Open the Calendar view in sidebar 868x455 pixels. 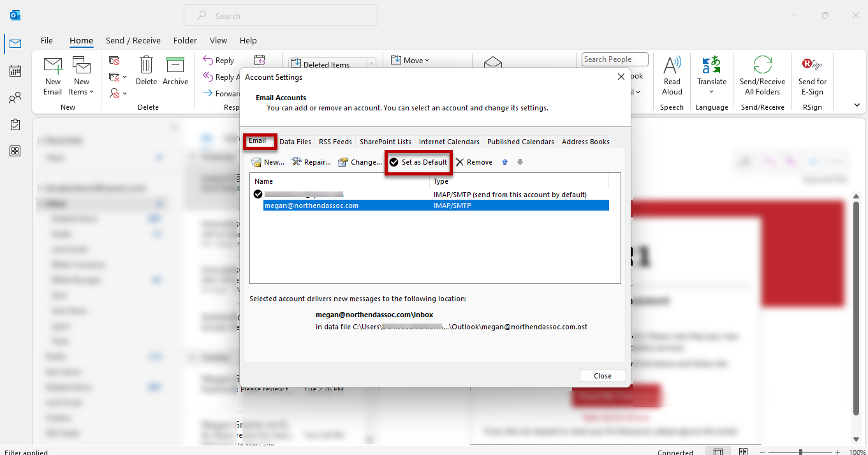pos(15,71)
